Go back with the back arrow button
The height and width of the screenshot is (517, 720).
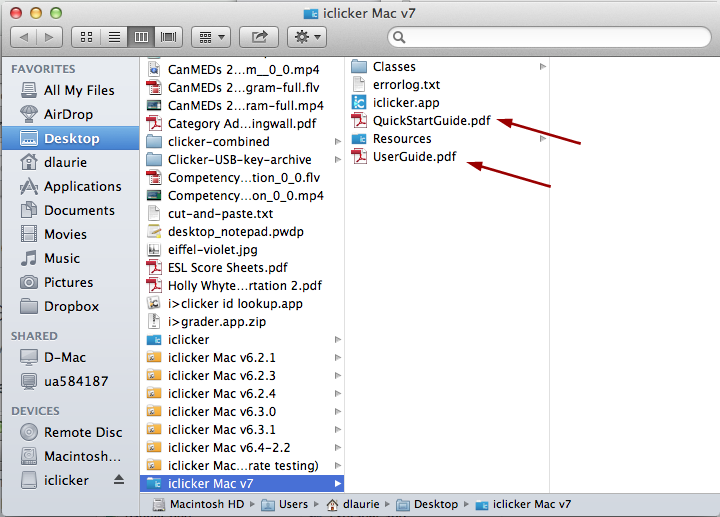click(24, 37)
